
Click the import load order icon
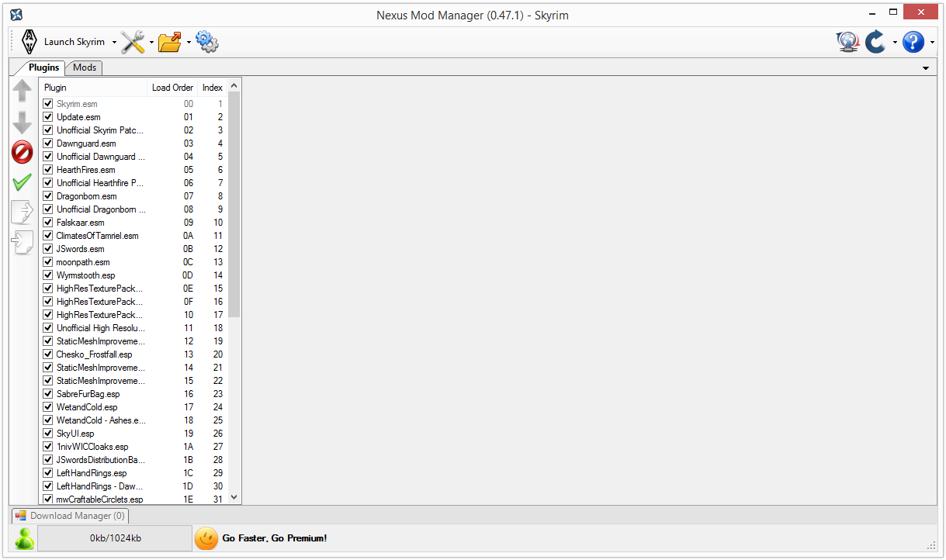23,242
